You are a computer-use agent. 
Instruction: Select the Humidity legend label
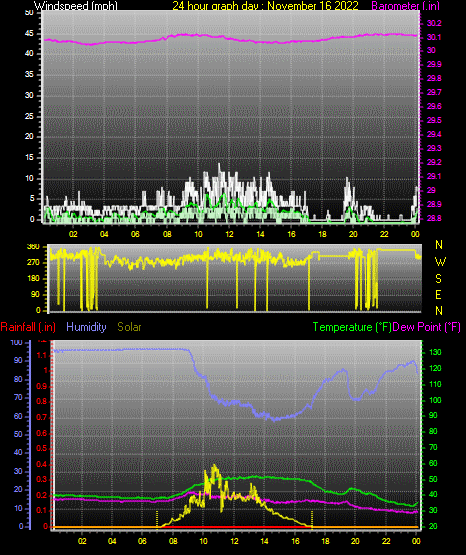click(x=86, y=327)
